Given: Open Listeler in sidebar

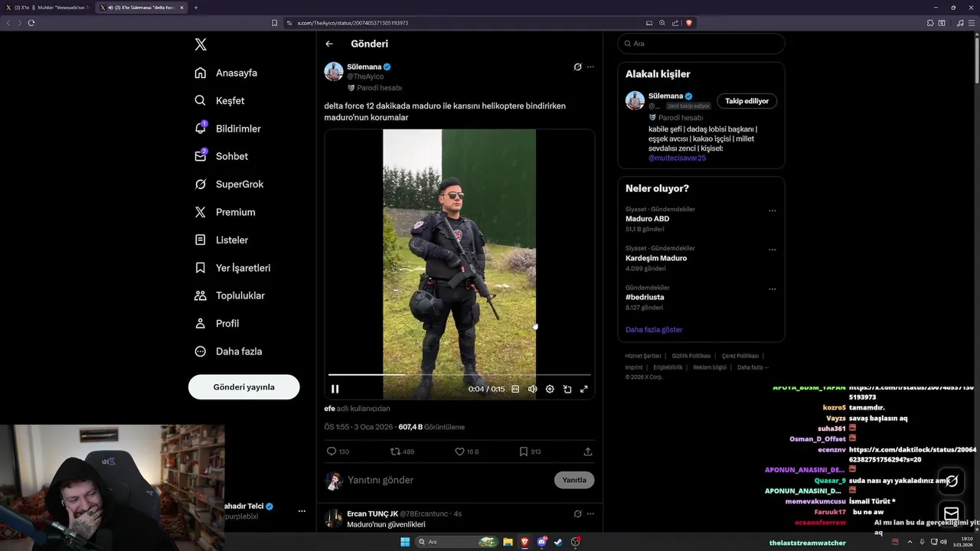Looking at the screenshot, I should pos(221,240).
